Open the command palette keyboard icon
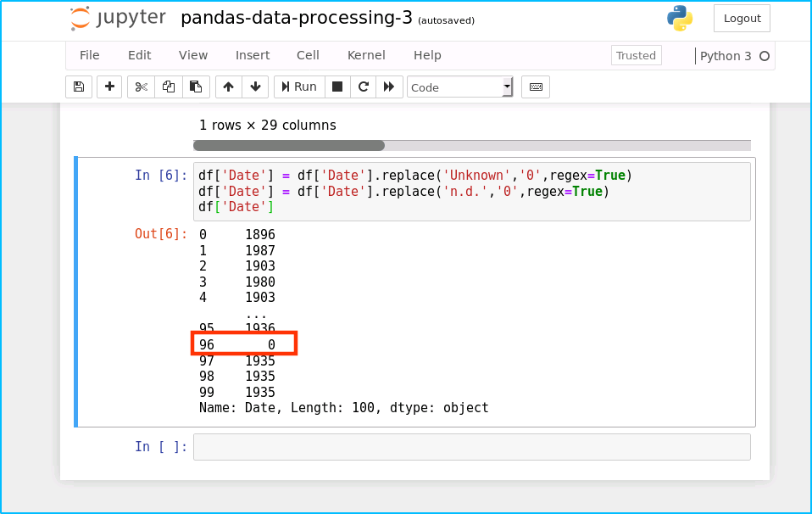 click(536, 87)
